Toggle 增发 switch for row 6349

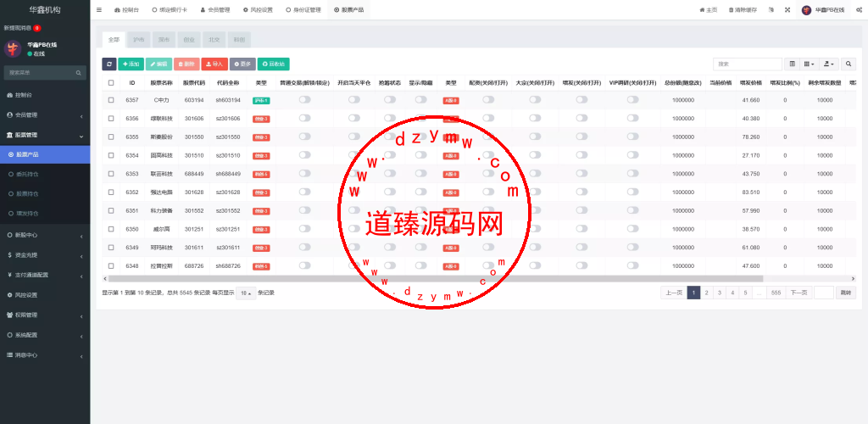(581, 247)
